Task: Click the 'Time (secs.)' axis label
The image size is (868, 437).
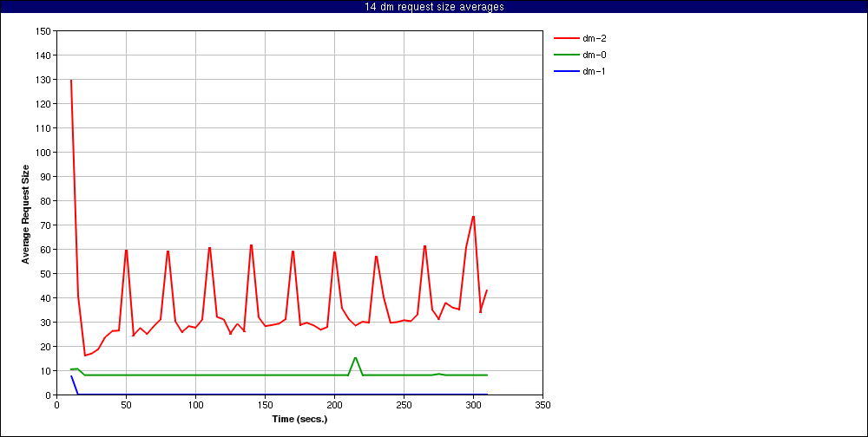Action: point(299,420)
